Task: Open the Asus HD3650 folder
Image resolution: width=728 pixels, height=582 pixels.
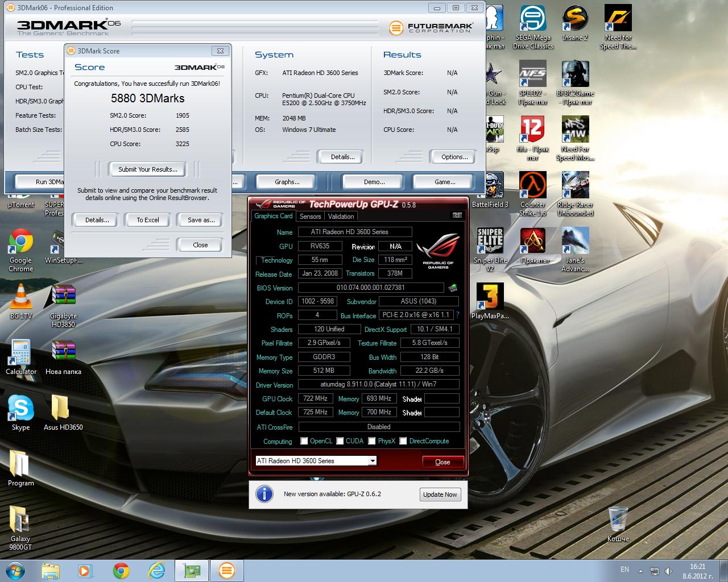Action: [64, 413]
